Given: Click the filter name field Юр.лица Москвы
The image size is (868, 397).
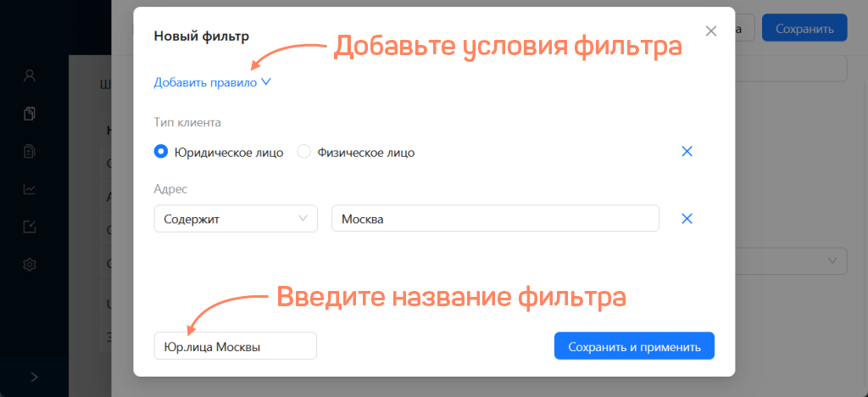Looking at the screenshot, I should tap(235, 346).
